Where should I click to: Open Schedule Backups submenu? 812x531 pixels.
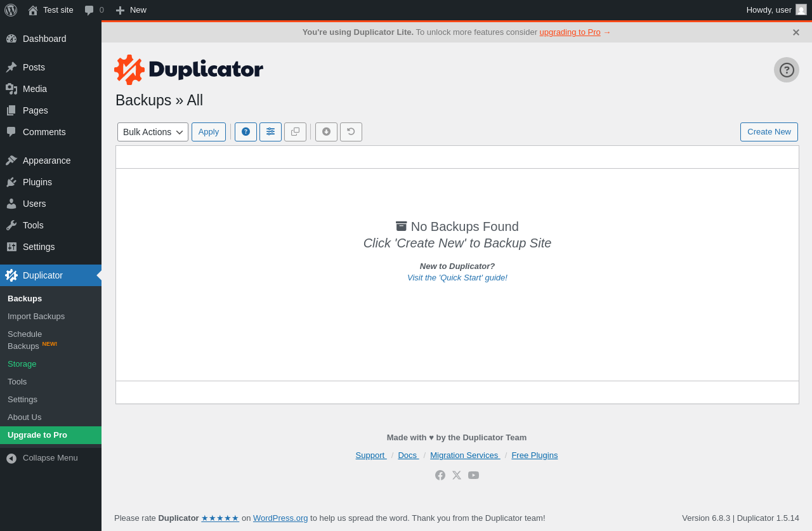(x=51, y=340)
